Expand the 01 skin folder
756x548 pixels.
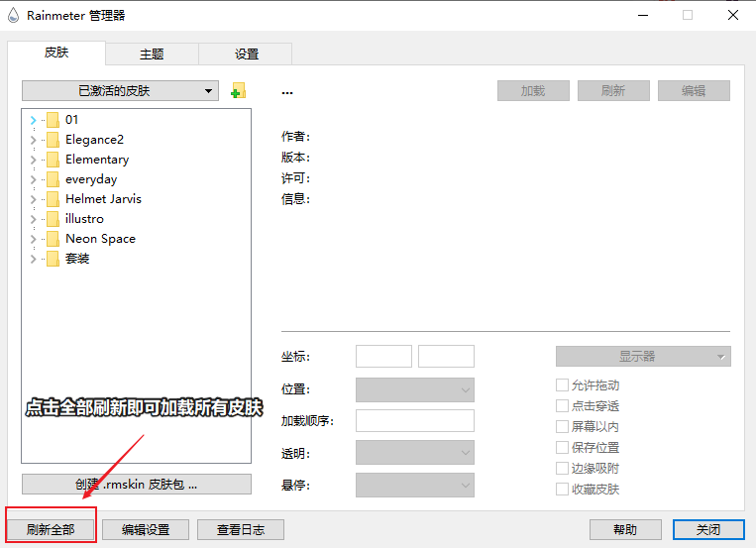33,120
